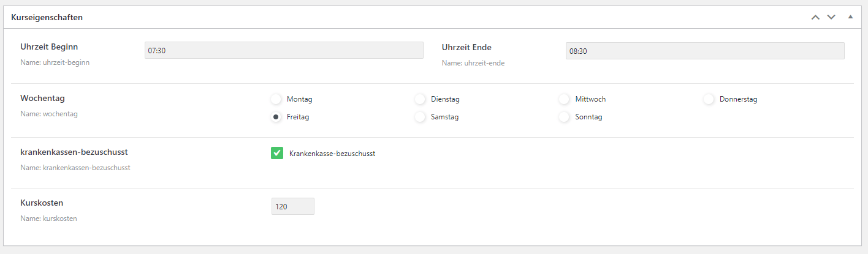This screenshot has width=868, height=254.
Task: Pick Donnerstag as the Wochentag
Action: click(709, 99)
